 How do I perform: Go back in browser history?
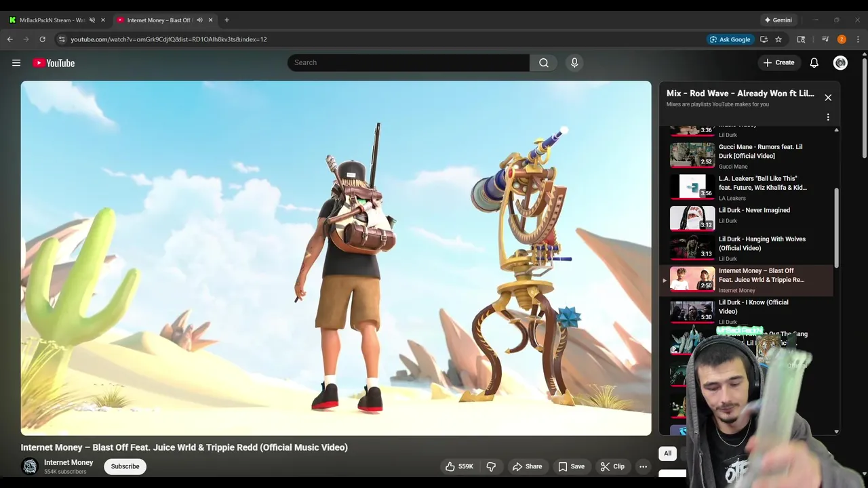point(10,39)
